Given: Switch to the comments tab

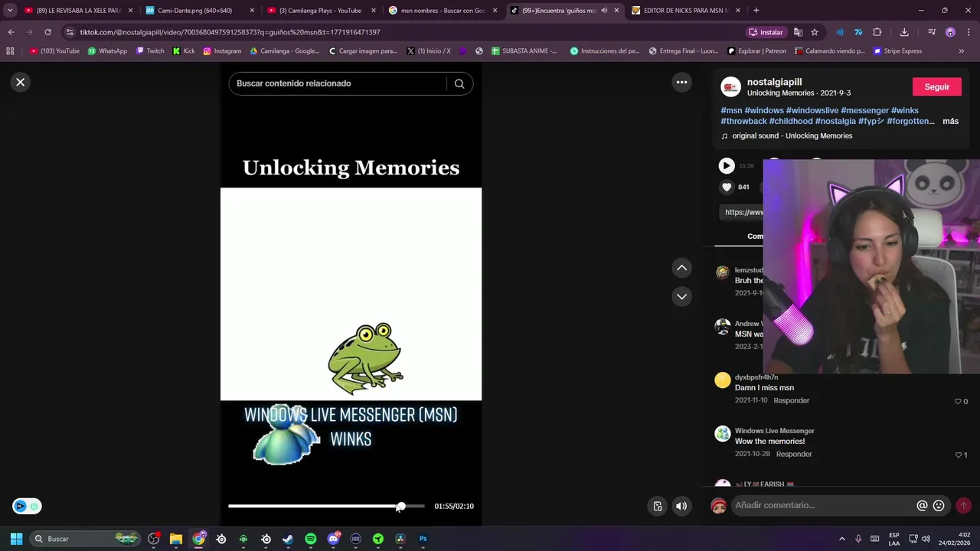Looking at the screenshot, I should [x=755, y=236].
